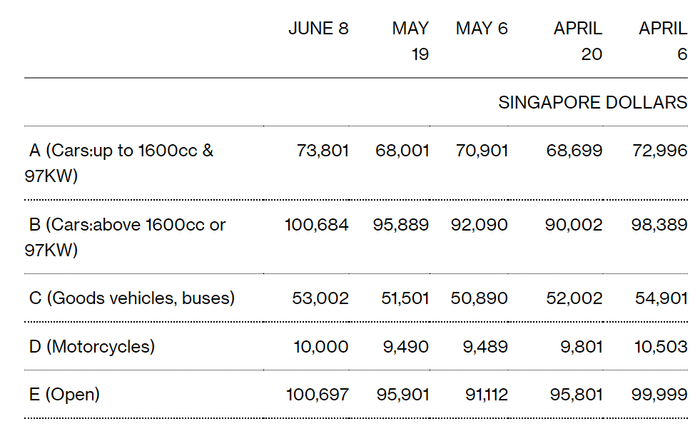Click the category B cars row label
The height and width of the screenshot is (424, 700).
coord(126,237)
